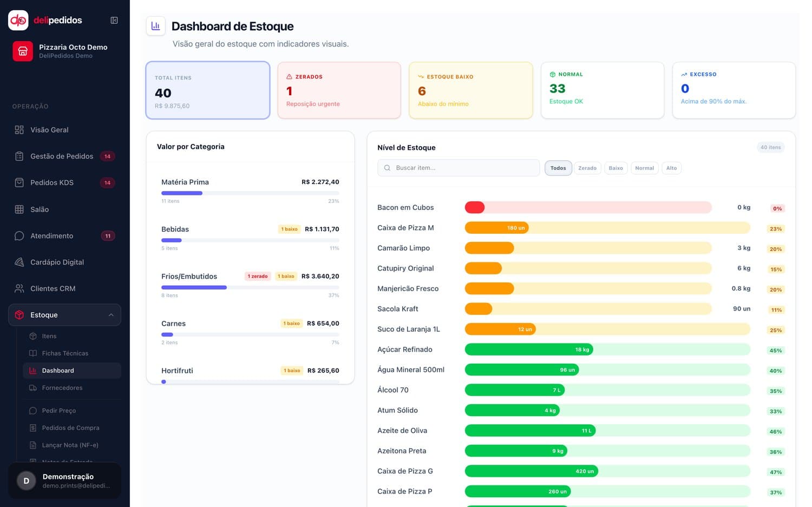Image resolution: width=812 pixels, height=507 pixels.
Task: Click the '1 zerado' badge on Frios/Embutidos
Action: pos(258,276)
